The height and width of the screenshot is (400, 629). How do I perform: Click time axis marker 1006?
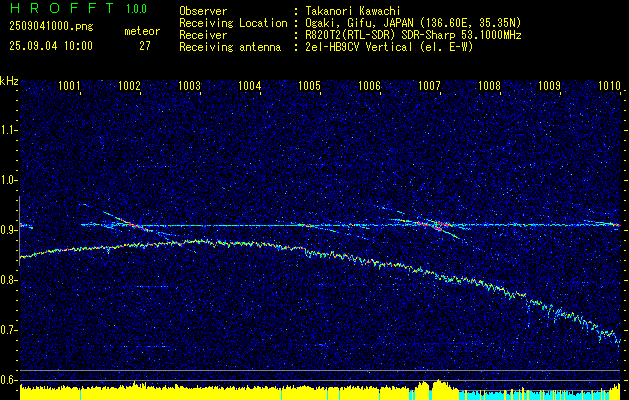(x=369, y=86)
